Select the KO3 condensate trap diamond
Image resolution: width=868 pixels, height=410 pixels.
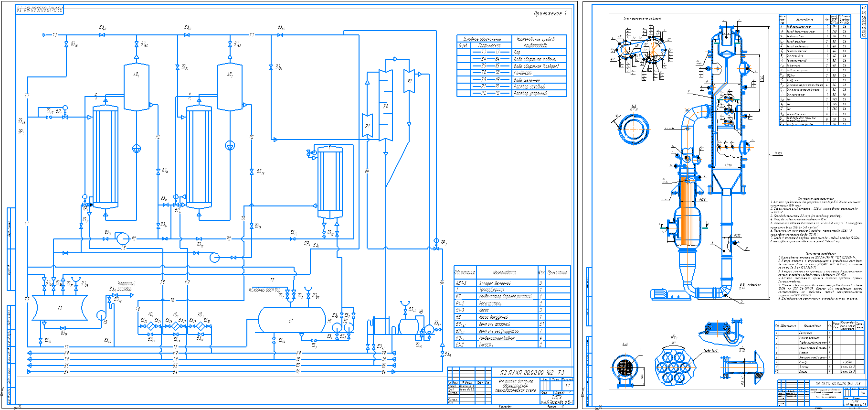pos(200,326)
